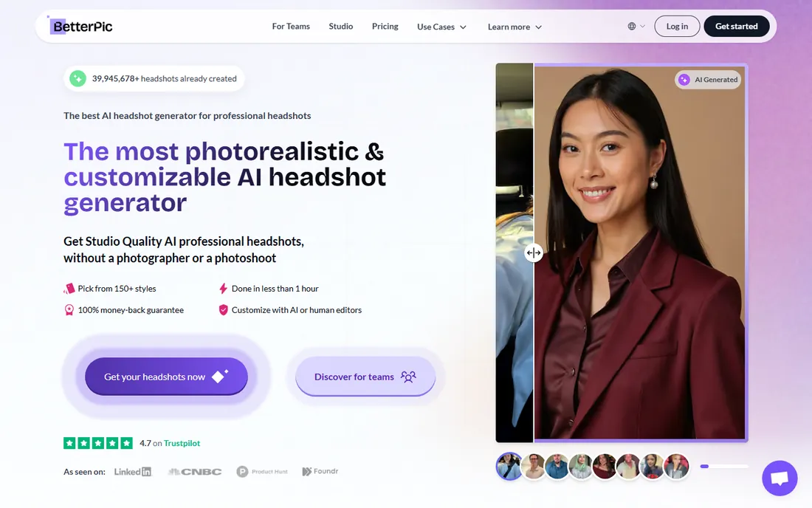Click Get your headshots now

166,377
